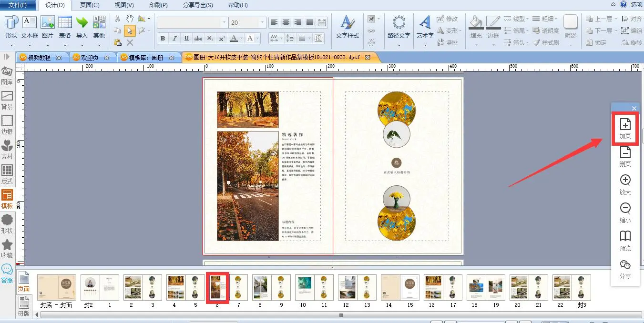Open the 视图(V) menu
The height and width of the screenshot is (323, 644).
point(124,5)
